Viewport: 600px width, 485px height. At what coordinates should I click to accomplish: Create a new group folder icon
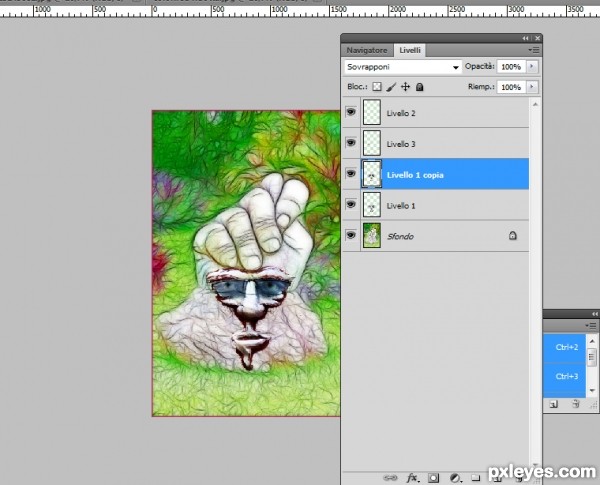(476, 477)
